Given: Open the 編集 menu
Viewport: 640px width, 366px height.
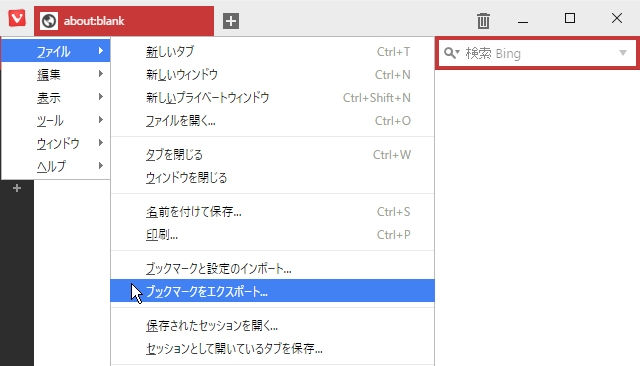Looking at the screenshot, I should click(56, 74).
